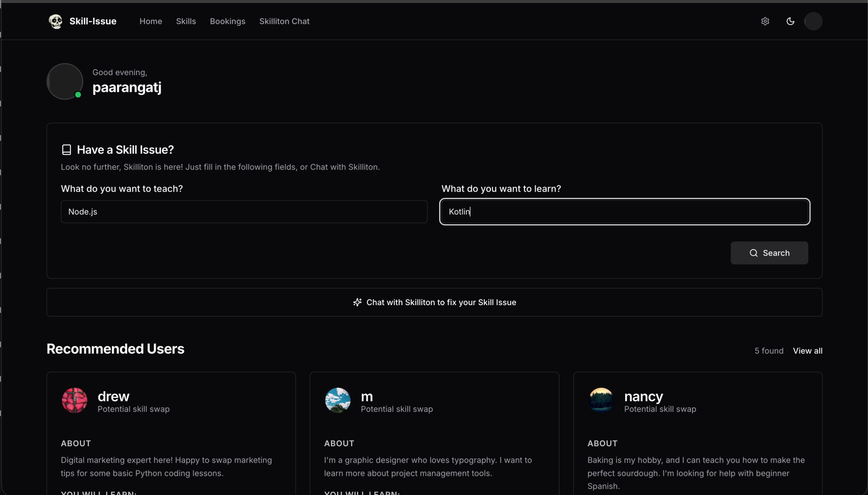The width and height of the screenshot is (868, 495).
Task: Click nancy's forest avatar image
Action: click(601, 400)
